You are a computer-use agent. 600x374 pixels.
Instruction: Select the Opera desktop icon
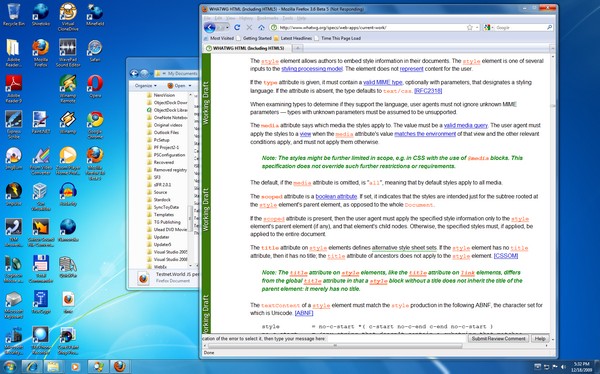[x=95, y=87]
